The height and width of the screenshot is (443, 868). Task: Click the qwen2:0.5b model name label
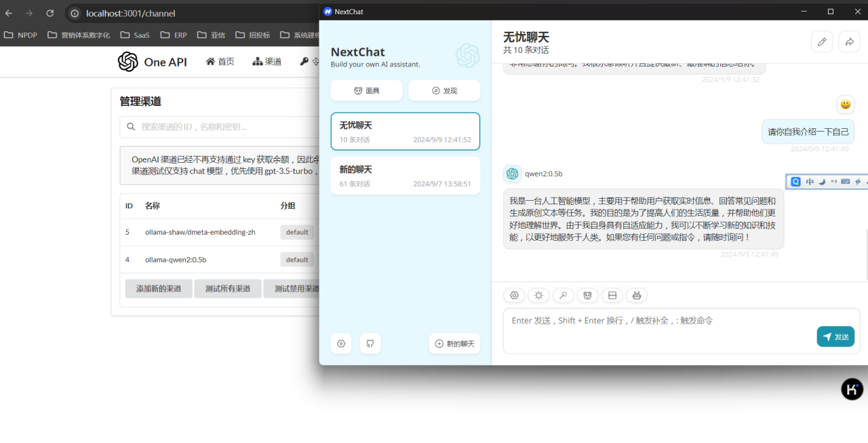point(544,174)
